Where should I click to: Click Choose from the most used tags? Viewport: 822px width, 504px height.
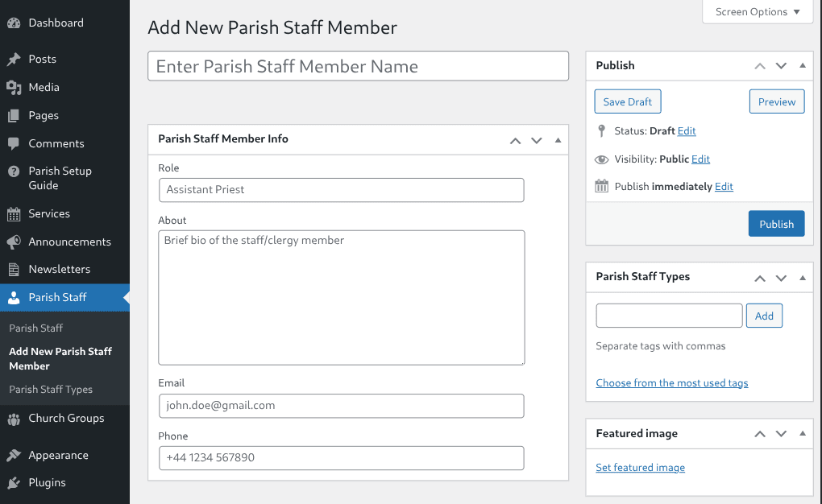click(671, 382)
